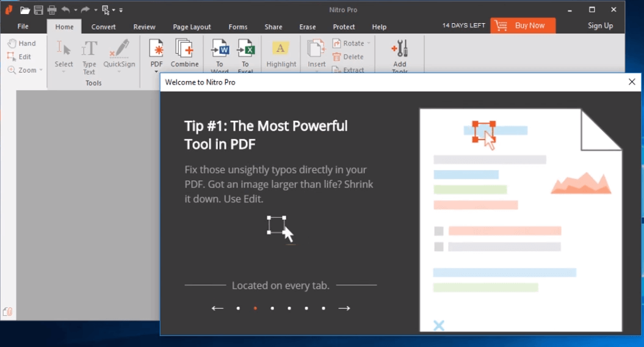The image size is (644, 347).
Task: Select the orange second tip pagination dot
Action: pyautogui.click(x=256, y=309)
